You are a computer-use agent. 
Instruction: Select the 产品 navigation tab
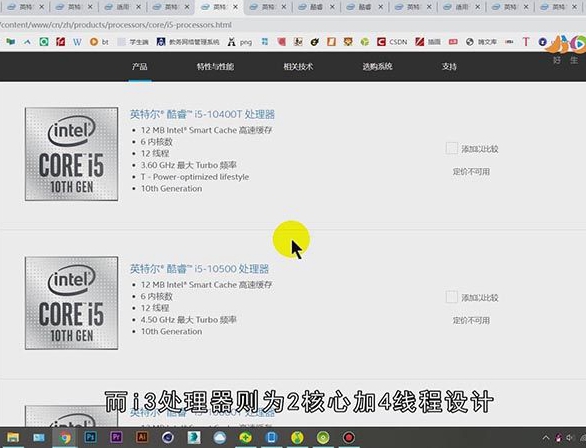tap(139, 67)
